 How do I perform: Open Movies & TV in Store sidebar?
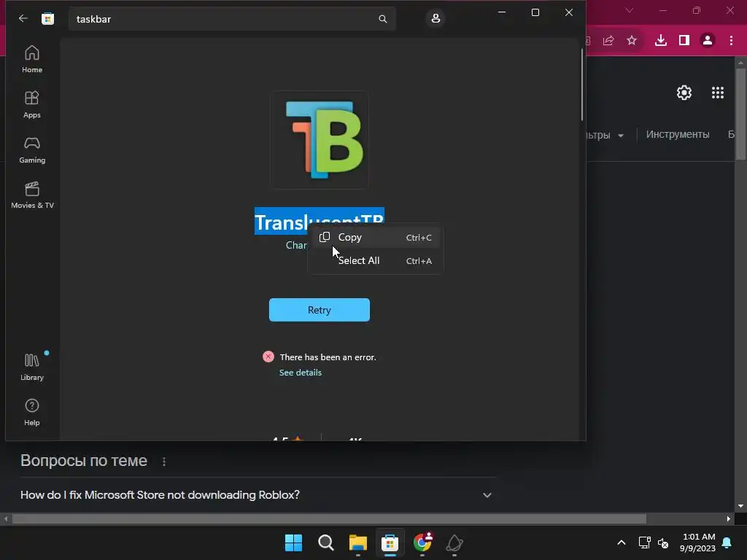click(32, 195)
